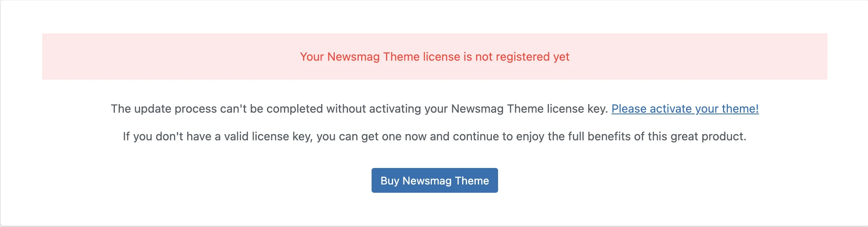Open the 'Please activate your theme!' link

pyautogui.click(x=685, y=109)
